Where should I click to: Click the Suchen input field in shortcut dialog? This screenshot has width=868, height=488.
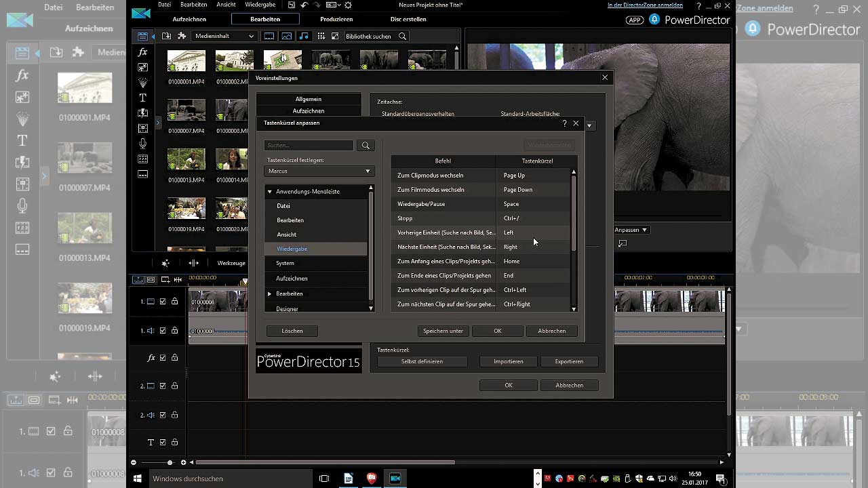tap(309, 145)
